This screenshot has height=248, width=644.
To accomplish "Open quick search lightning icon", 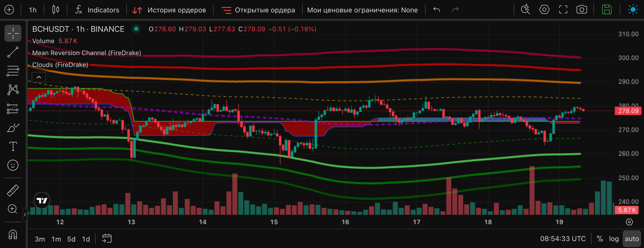I will (x=525, y=10).
